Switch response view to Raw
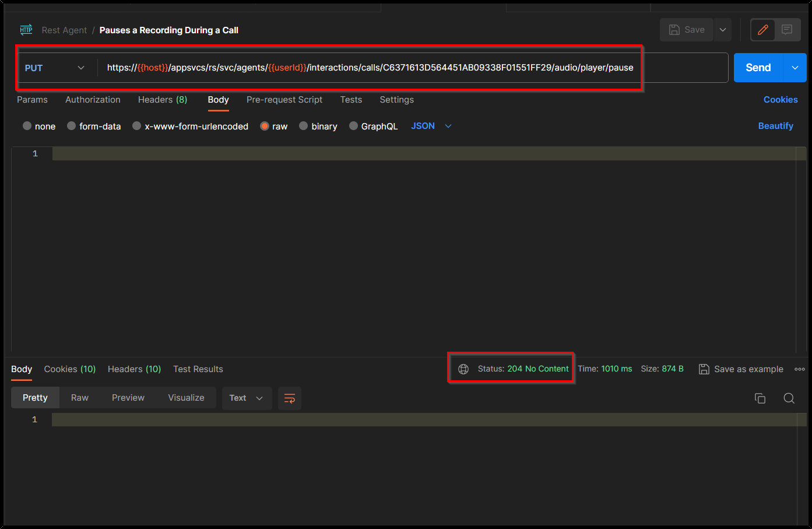The image size is (812, 529). (x=80, y=398)
